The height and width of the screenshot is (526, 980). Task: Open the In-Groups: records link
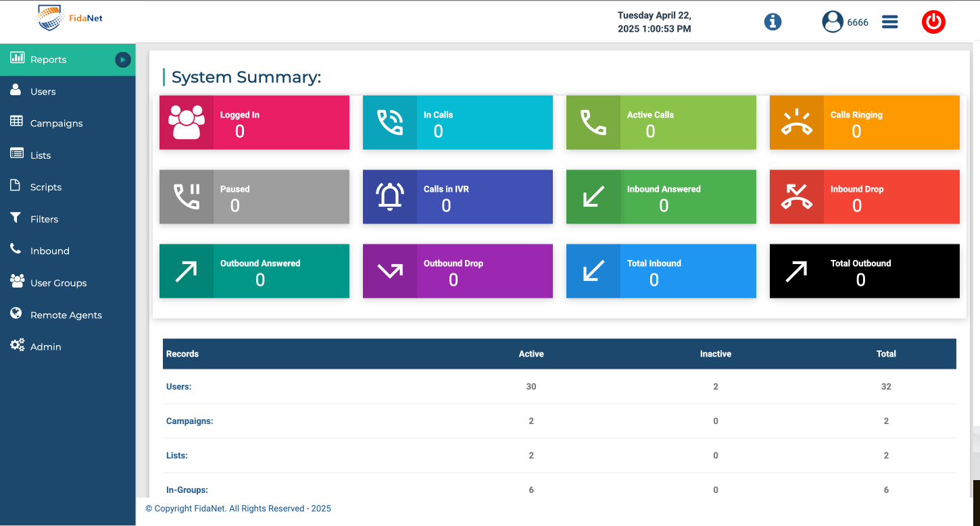pos(187,490)
